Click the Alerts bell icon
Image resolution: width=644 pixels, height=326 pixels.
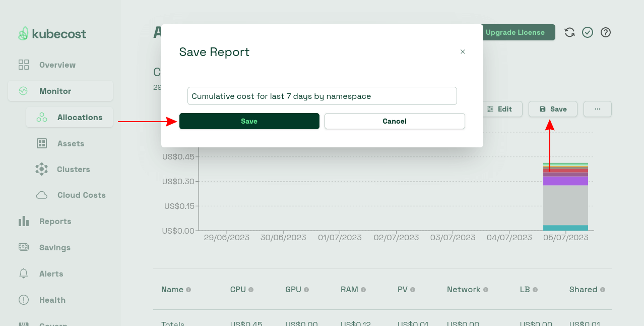click(x=23, y=274)
